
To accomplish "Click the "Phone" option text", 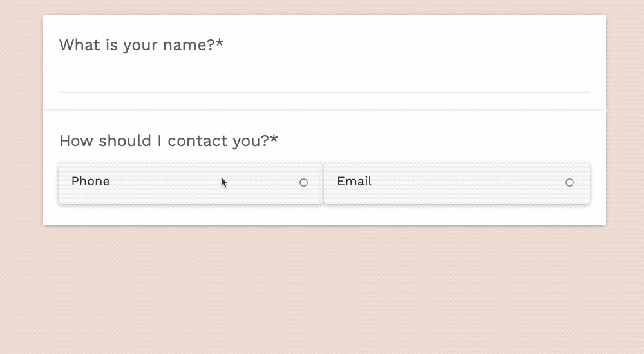I will [x=91, y=182].
